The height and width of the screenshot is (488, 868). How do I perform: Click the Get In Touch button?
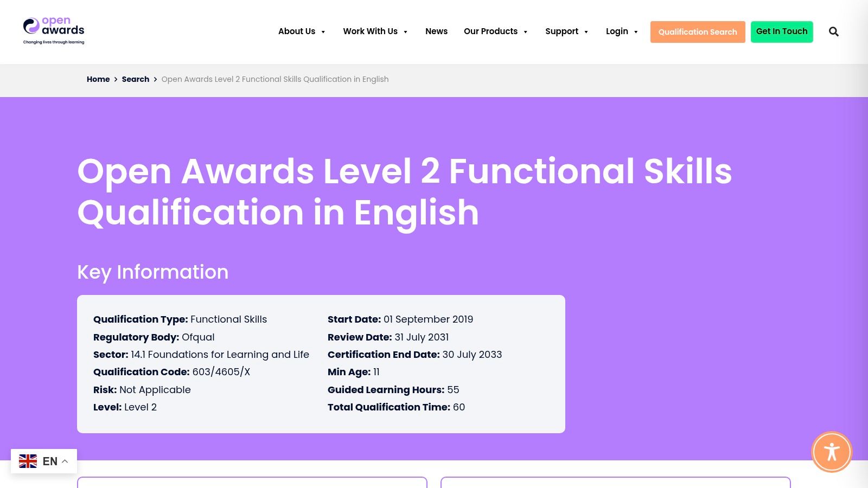[782, 31]
